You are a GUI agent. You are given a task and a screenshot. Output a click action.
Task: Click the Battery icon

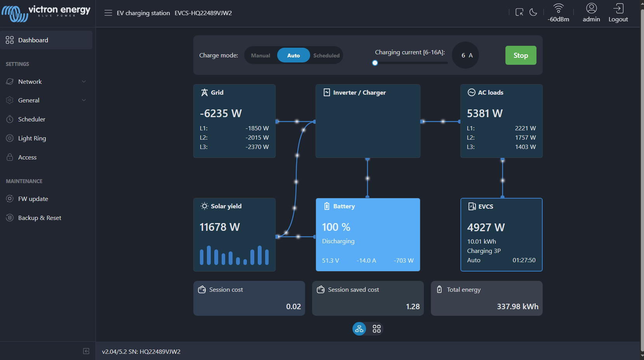(x=327, y=206)
